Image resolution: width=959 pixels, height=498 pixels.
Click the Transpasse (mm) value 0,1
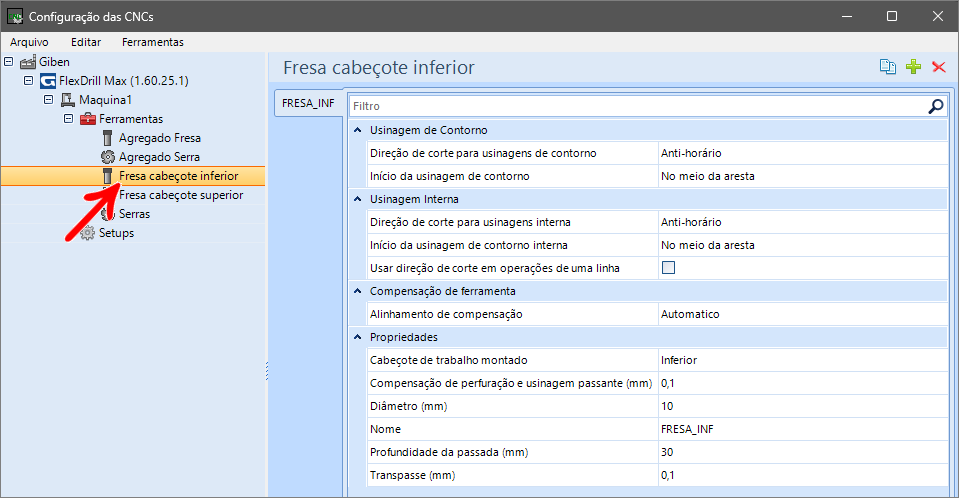(x=802, y=475)
